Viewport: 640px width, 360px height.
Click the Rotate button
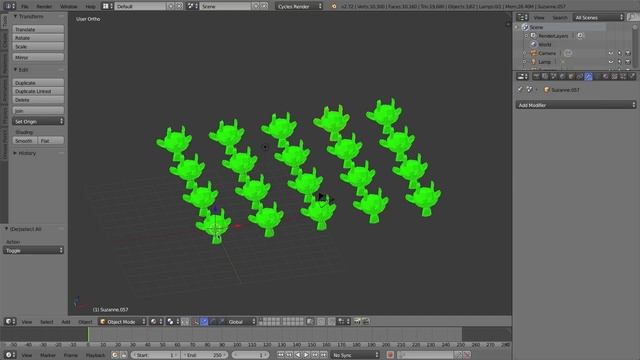(x=38, y=38)
